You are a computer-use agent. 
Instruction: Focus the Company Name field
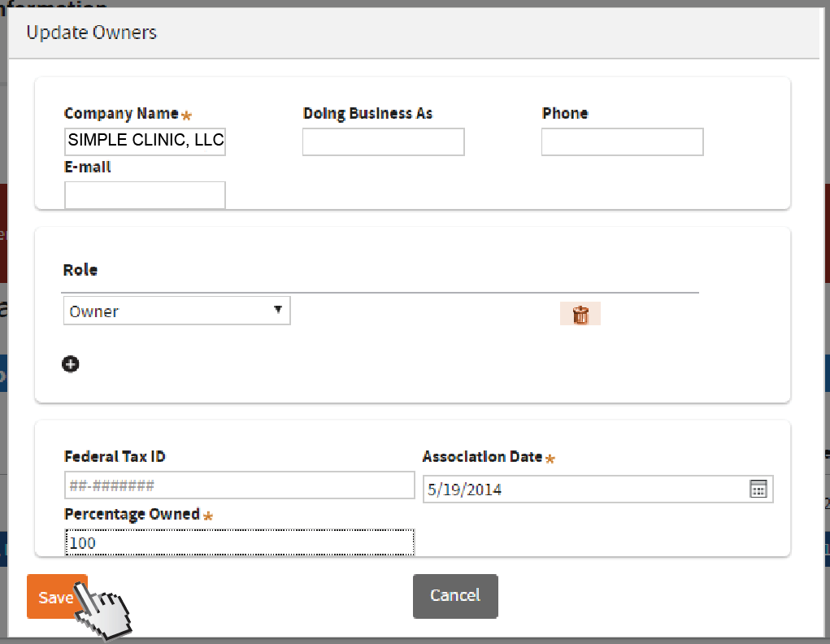click(x=145, y=141)
